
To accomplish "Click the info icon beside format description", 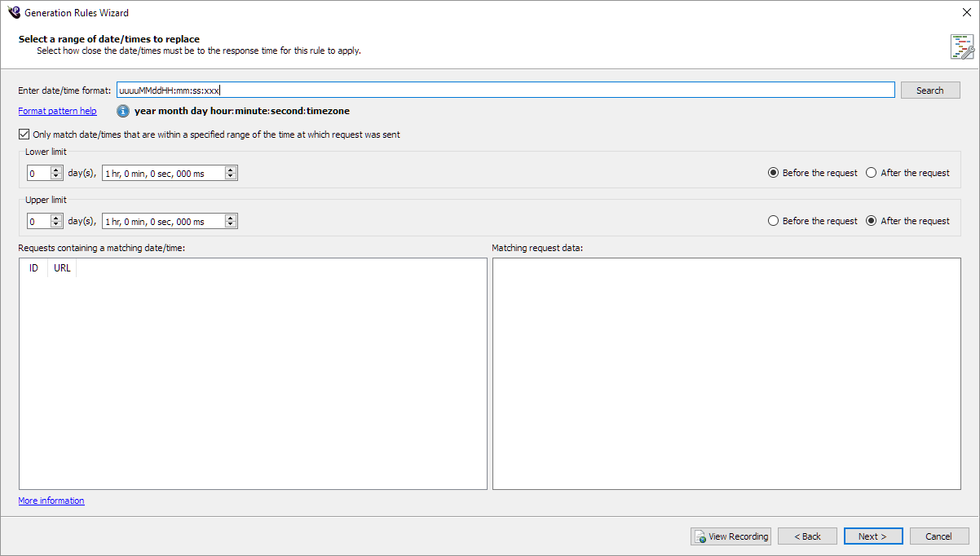I will (x=123, y=111).
